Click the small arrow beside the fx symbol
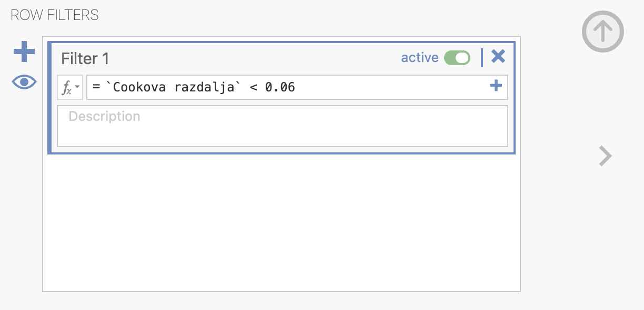644x310 pixels. click(x=78, y=86)
